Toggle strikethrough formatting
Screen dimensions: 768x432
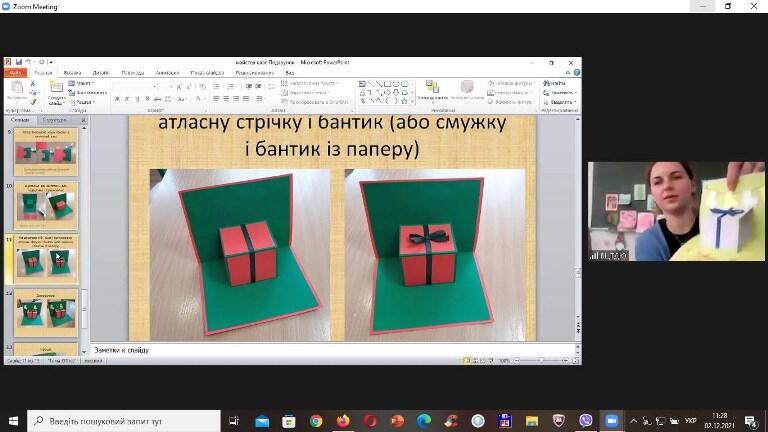pyautogui.click(x=157, y=99)
